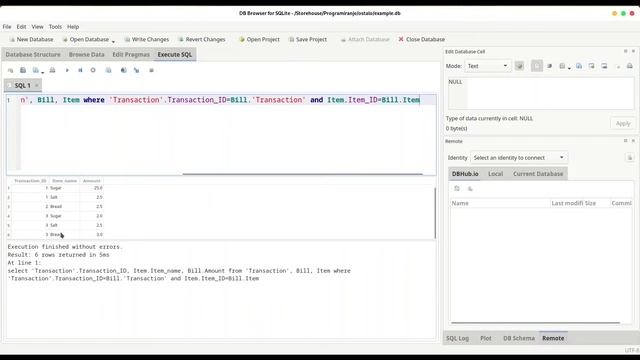Click the upload icon beside identity dropdown
This screenshot has width=640, height=360.
coord(630,158)
